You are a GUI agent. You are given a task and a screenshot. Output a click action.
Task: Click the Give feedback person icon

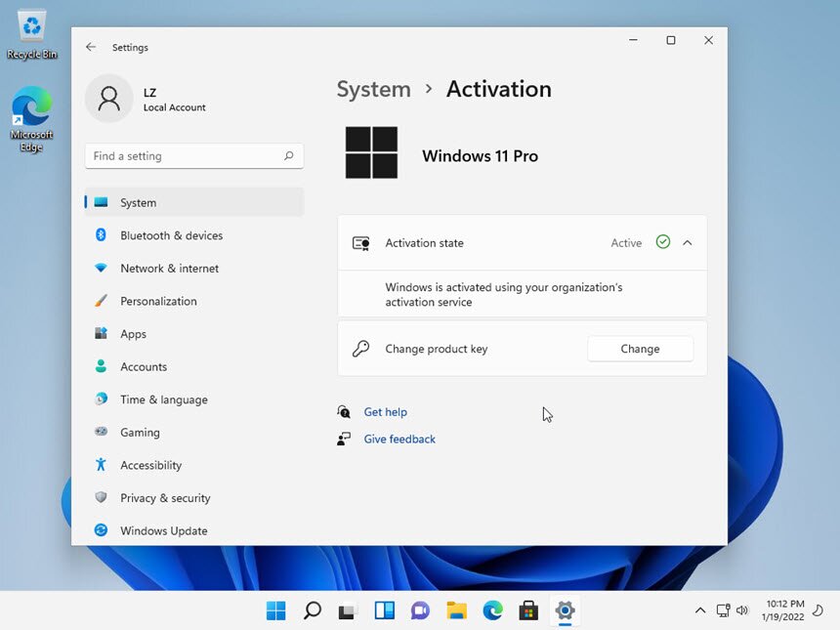344,439
